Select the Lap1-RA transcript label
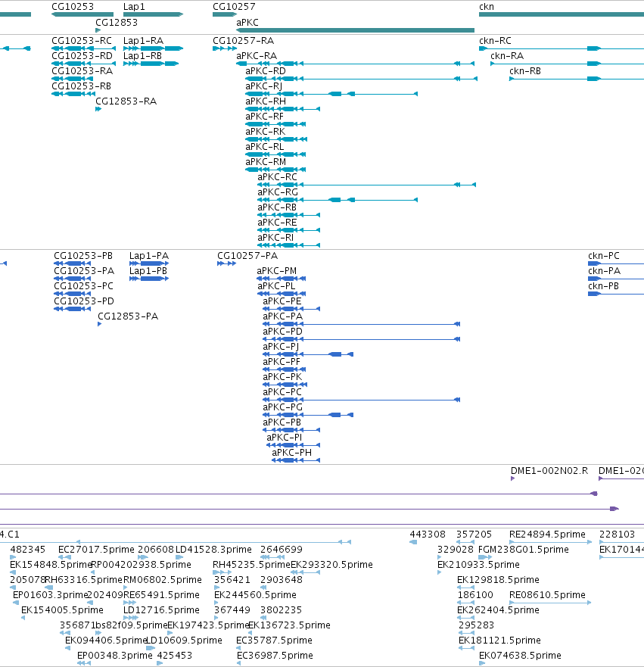Image resolution: width=644 pixels, height=667 pixels. pos(143,41)
